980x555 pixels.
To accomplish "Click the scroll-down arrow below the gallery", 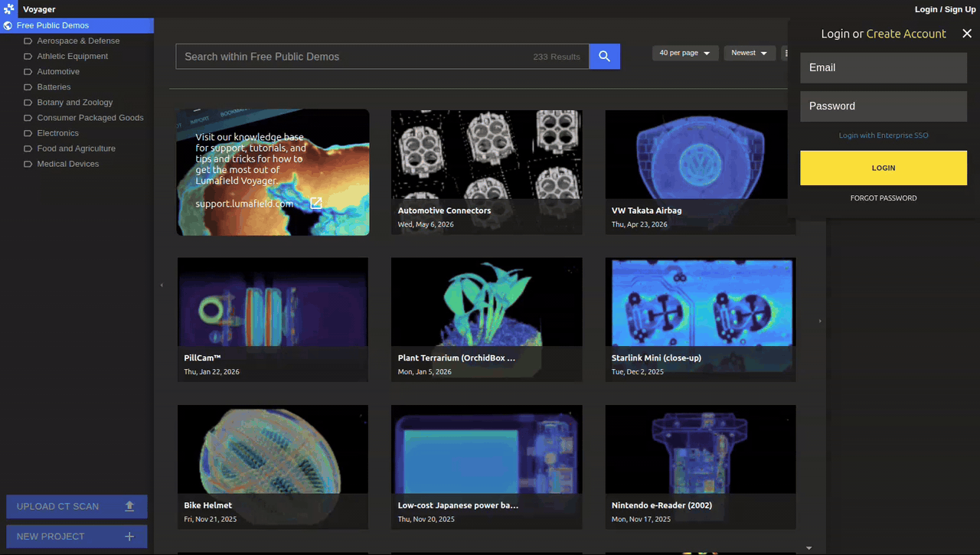I will click(x=809, y=548).
